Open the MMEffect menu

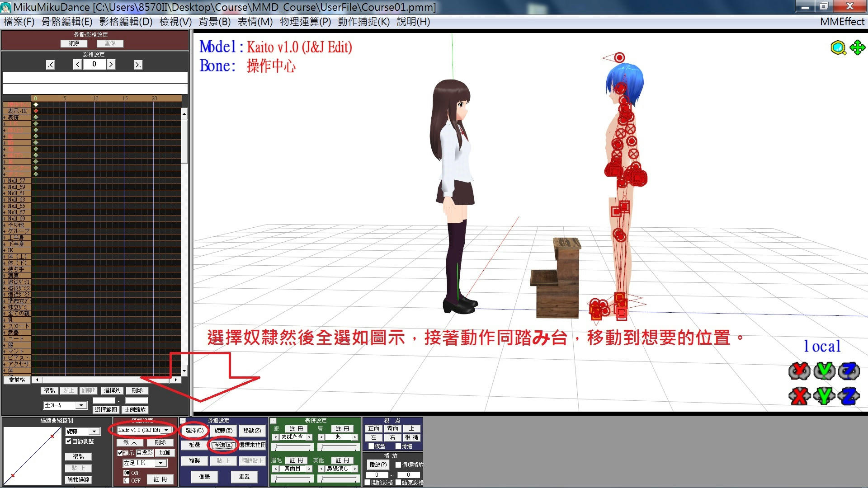click(842, 22)
